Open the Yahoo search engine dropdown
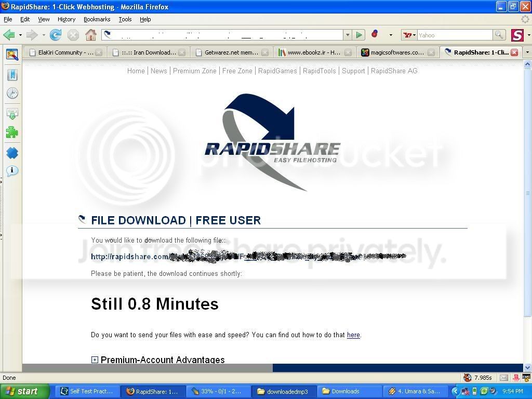532x399 pixels. [x=409, y=35]
